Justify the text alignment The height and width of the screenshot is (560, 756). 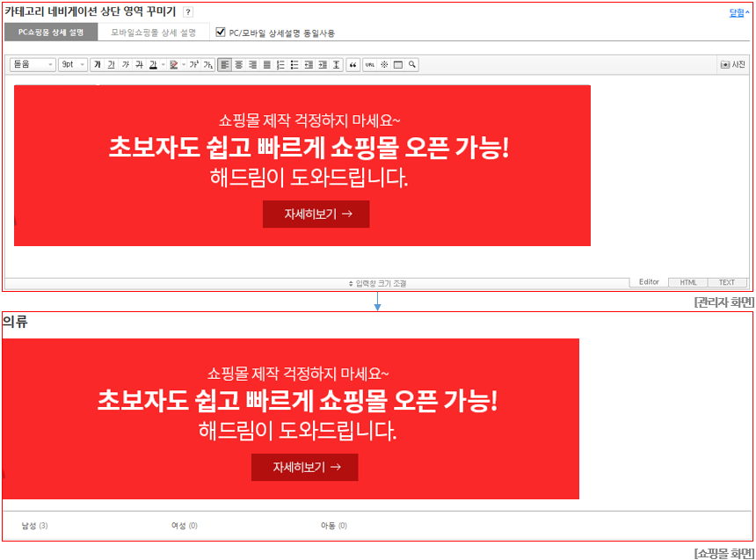266,65
